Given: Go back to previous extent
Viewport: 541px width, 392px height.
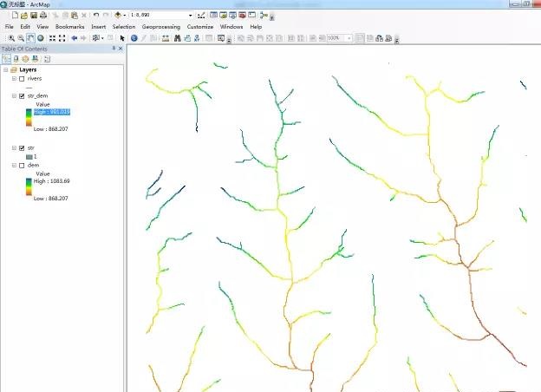Looking at the screenshot, I should pos(74,38).
